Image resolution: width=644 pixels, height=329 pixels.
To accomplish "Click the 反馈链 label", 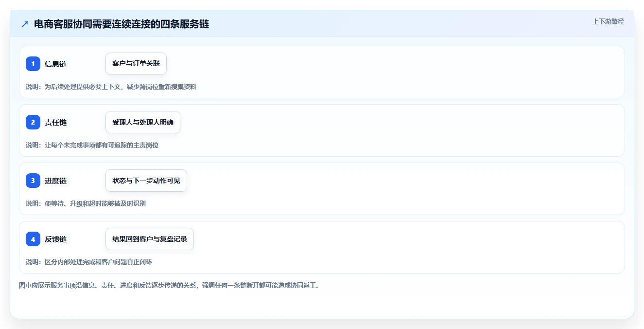I will click(x=55, y=239).
